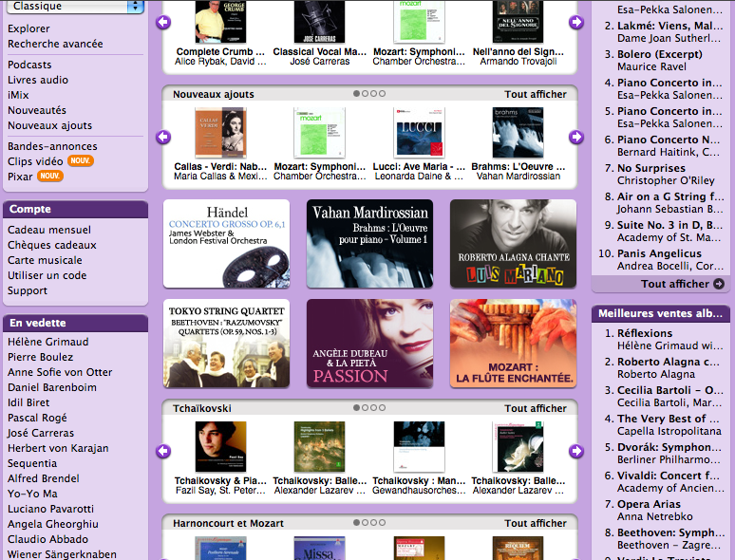Open Mozart La Flûte Enchantée banner
This screenshot has width=735, height=560.
514,344
